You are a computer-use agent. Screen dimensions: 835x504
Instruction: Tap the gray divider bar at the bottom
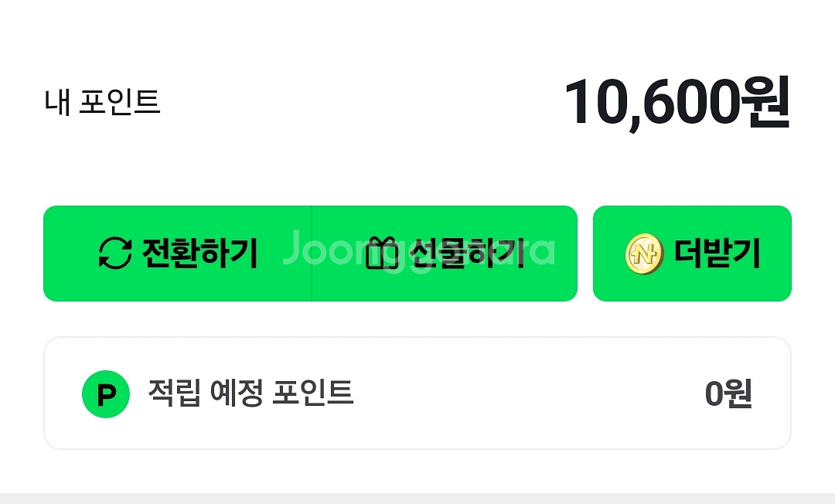417,499
